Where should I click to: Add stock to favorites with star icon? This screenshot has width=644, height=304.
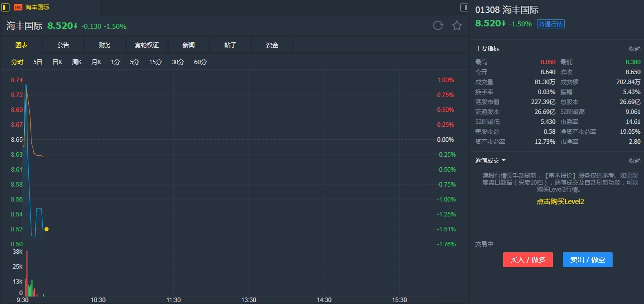(457, 26)
